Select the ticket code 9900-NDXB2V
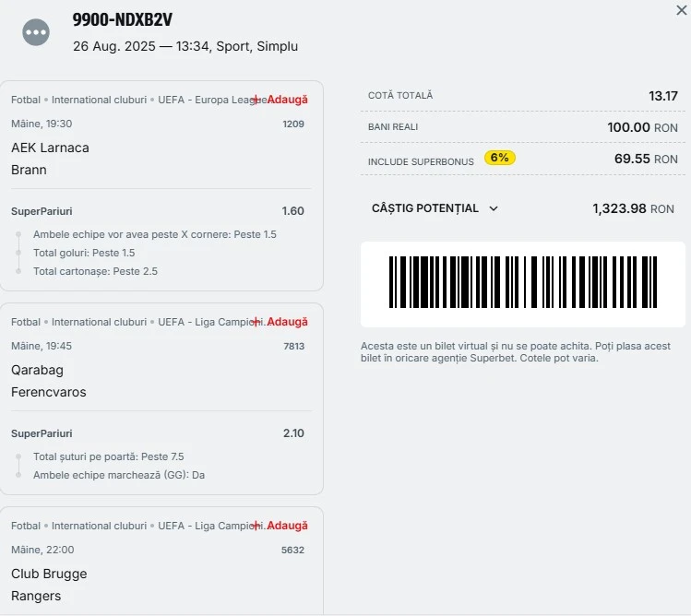691x616 pixels. 123,20
